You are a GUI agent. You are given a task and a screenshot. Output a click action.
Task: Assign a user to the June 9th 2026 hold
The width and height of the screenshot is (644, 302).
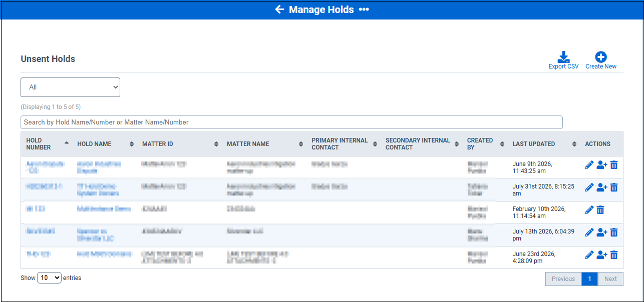tap(602, 165)
